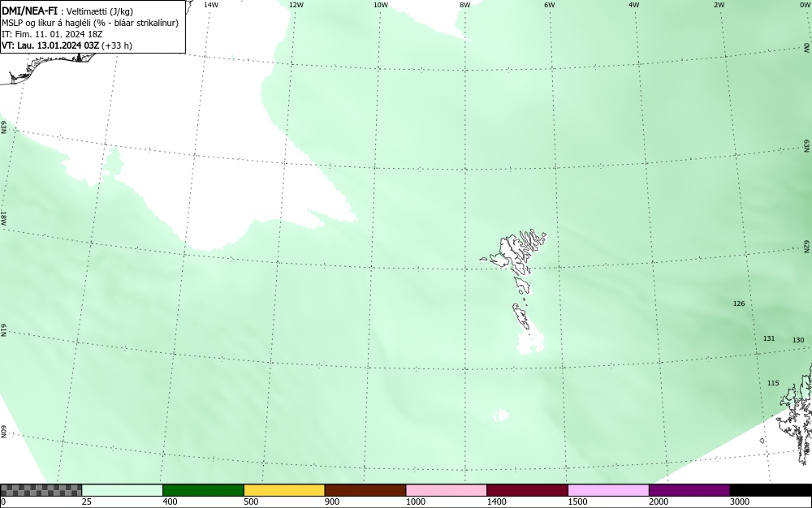812x508 pixels.
Task: Click the dark red 1400–1500 legend swatch
Action: point(527,490)
